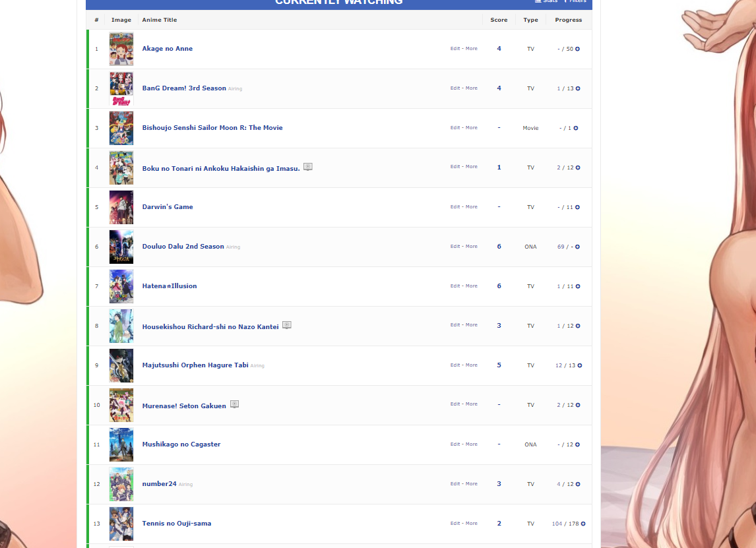
Task: Sort list by Progress column header
Action: (x=569, y=20)
